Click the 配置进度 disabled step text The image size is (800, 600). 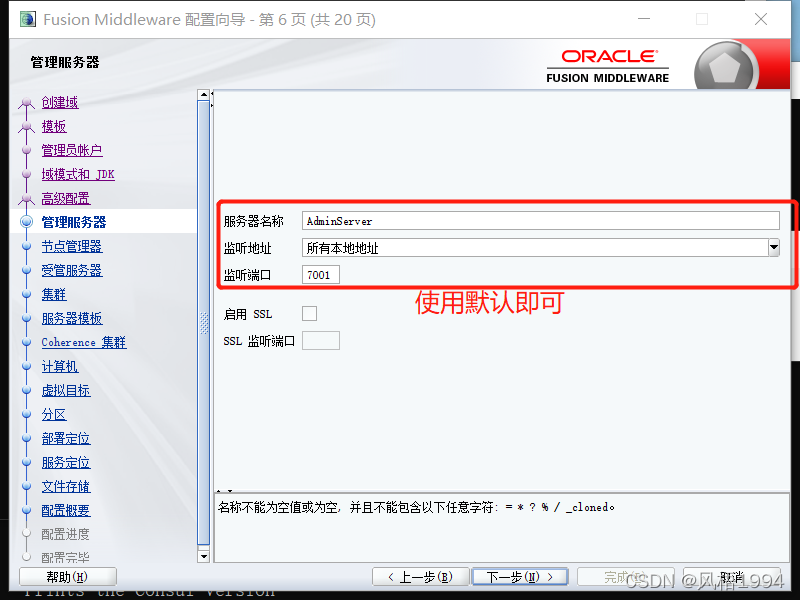tap(66, 534)
